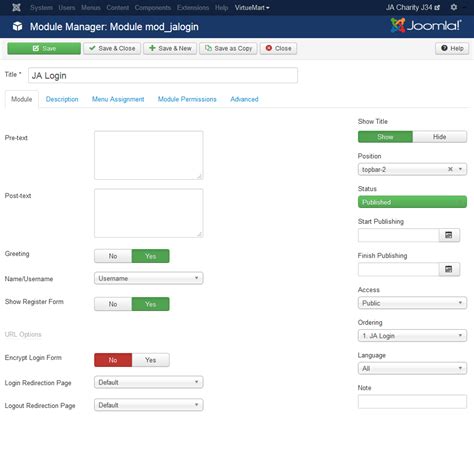
Task: Open the Extensions menu
Action: pyautogui.click(x=193, y=7)
